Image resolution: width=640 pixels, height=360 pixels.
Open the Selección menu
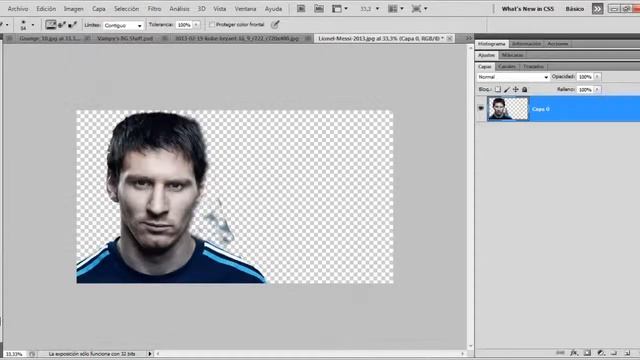tap(126, 9)
